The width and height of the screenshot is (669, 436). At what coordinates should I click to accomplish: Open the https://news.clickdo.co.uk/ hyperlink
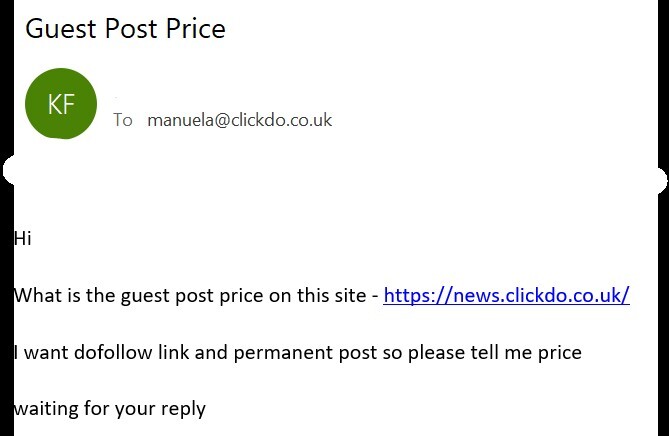506,295
